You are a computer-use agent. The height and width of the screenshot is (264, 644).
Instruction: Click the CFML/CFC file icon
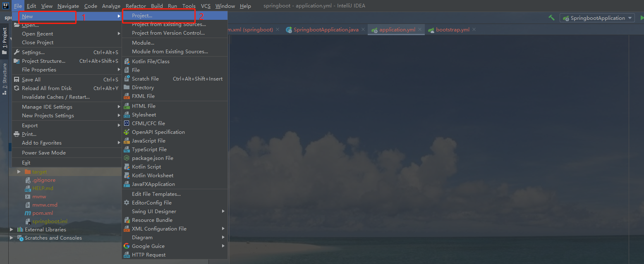(x=127, y=124)
